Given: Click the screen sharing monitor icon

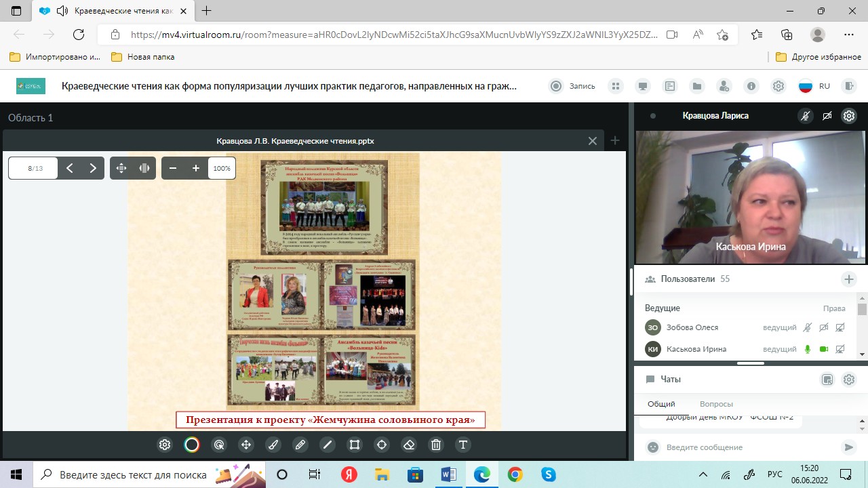Looking at the screenshot, I should pyautogui.click(x=643, y=86).
